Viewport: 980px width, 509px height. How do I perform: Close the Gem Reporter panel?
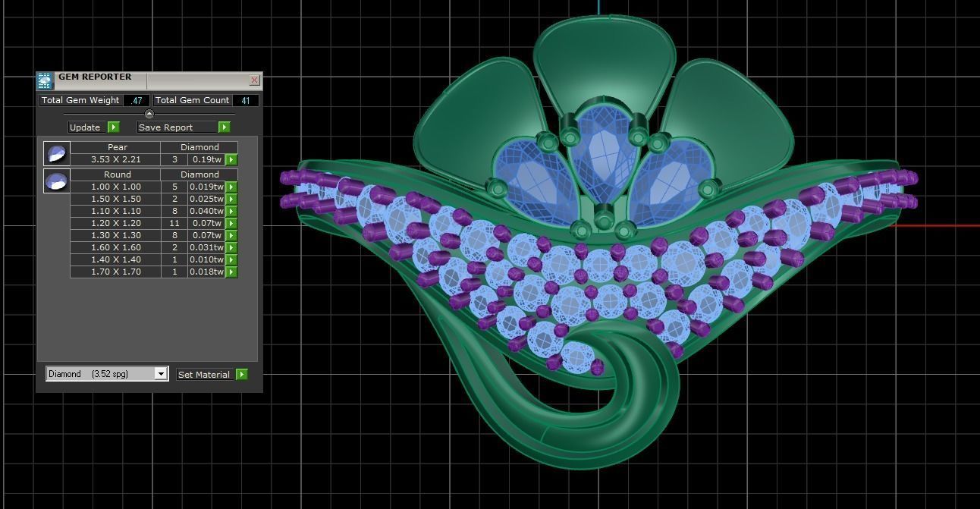pyautogui.click(x=254, y=80)
